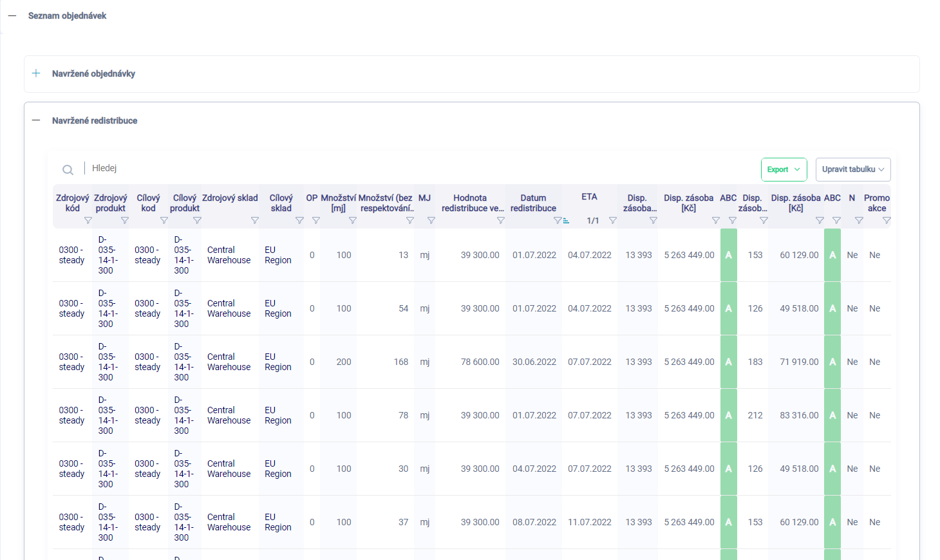Screen dimensions: 940x560
Task: Collapse the Navržené redistribuce panel
Action: 36,120
